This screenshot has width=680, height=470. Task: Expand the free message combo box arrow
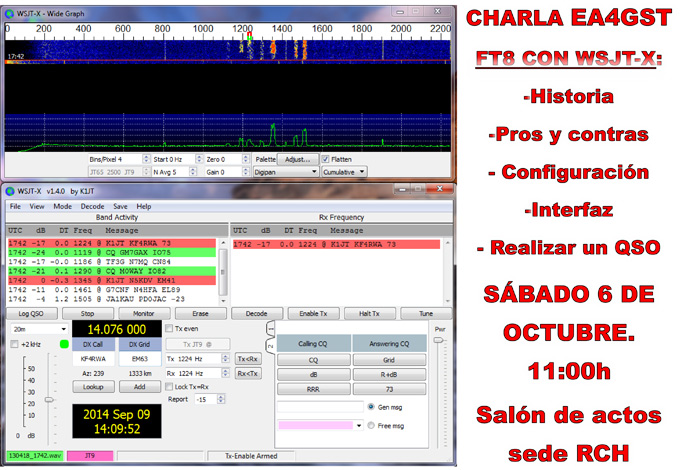(x=359, y=426)
